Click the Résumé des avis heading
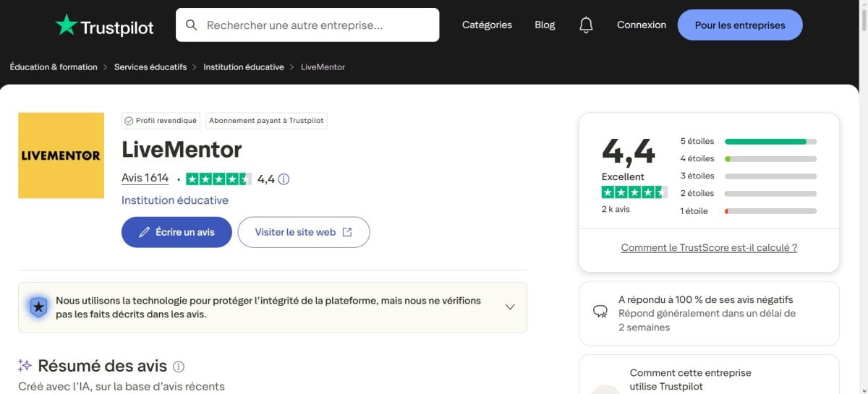868x394 pixels. click(102, 367)
